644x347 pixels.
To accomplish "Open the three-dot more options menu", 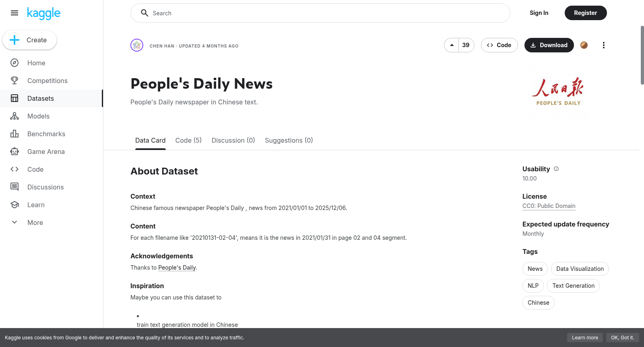I will (x=603, y=45).
